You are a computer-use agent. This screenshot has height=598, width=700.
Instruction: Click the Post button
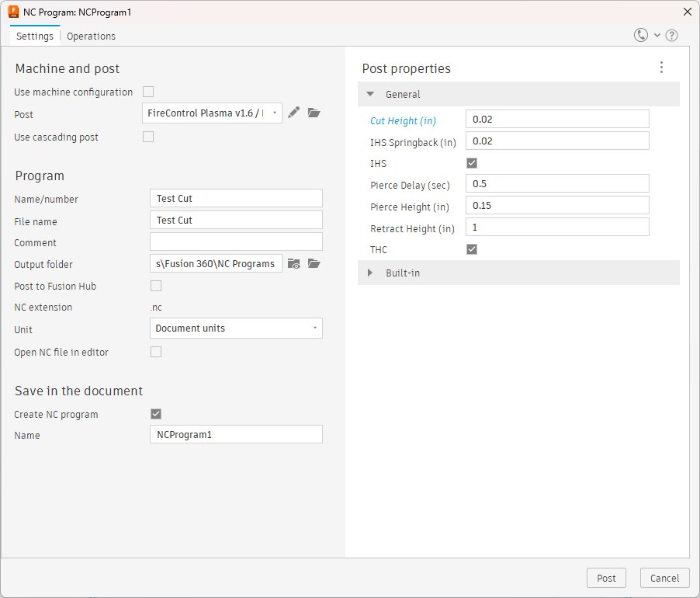pyautogui.click(x=606, y=579)
